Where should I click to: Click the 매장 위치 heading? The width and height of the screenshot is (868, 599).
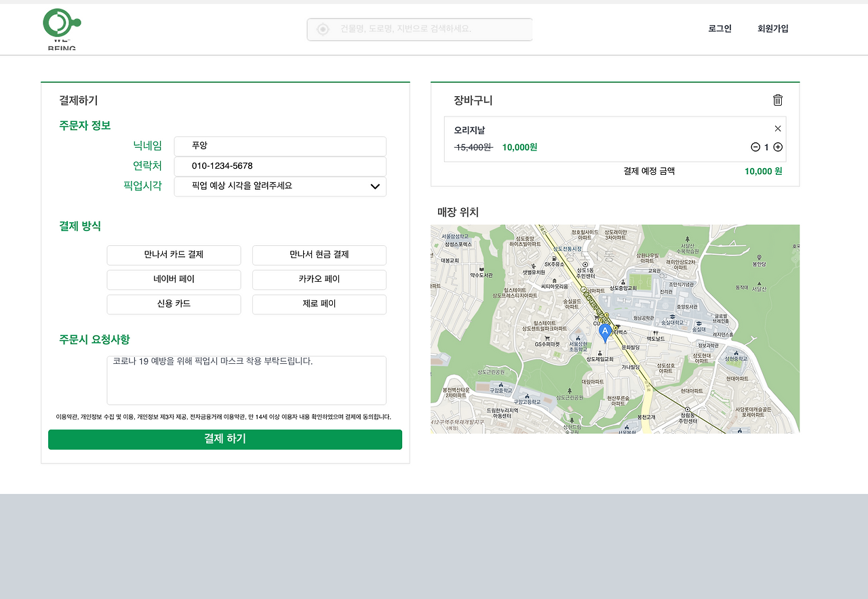(x=458, y=212)
